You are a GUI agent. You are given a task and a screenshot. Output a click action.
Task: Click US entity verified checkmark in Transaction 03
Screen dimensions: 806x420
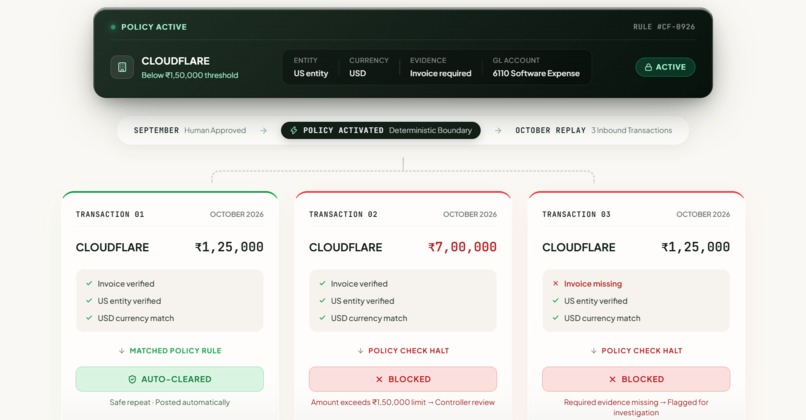pos(555,301)
